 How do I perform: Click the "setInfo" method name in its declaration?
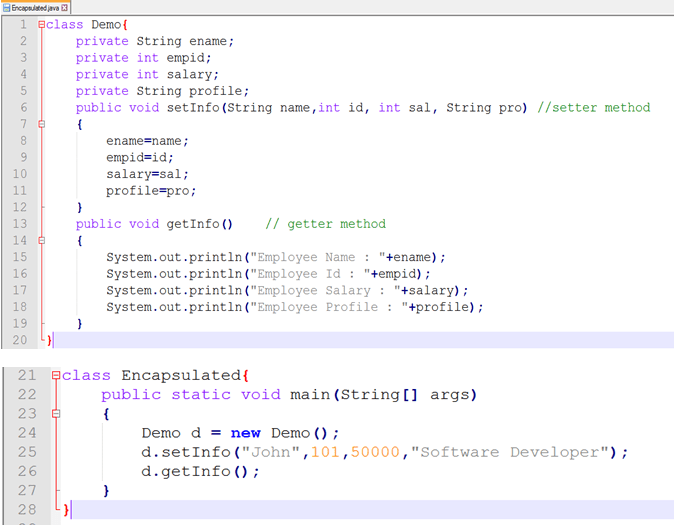[193, 107]
